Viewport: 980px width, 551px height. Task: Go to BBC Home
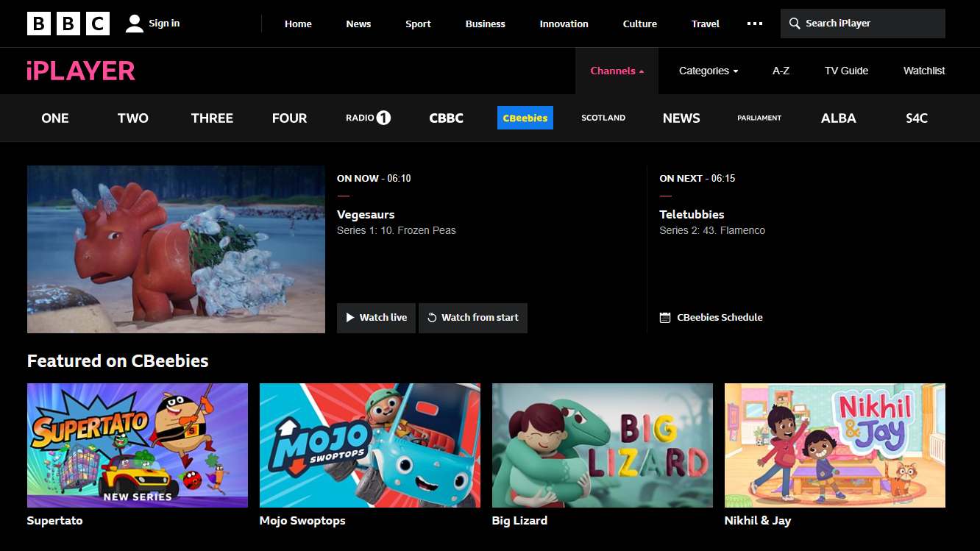pyautogui.click(x=298, y=24)
